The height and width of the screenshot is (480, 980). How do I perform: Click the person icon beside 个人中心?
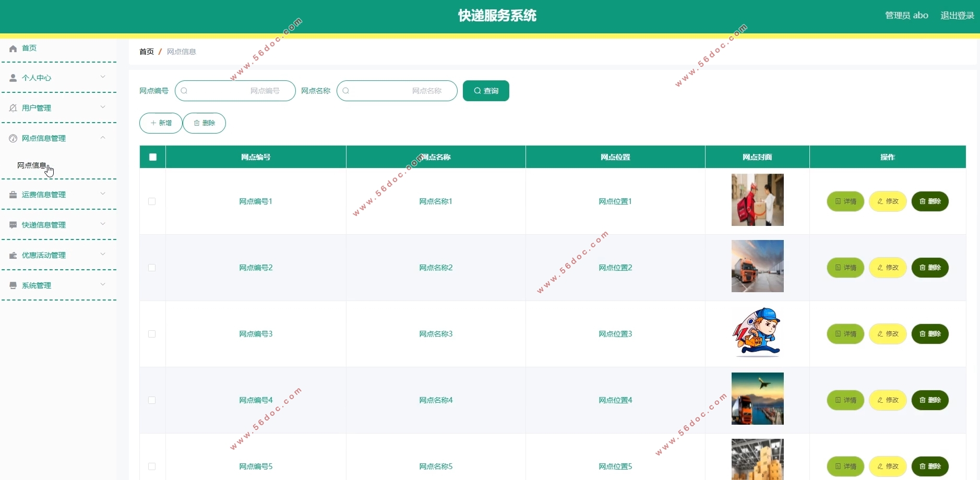tap(13, 78)
